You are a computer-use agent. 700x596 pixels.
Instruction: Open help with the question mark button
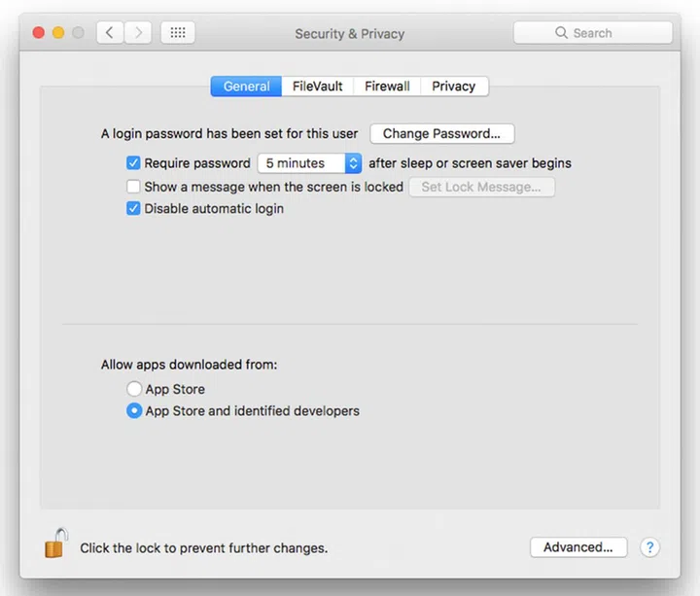649,546
